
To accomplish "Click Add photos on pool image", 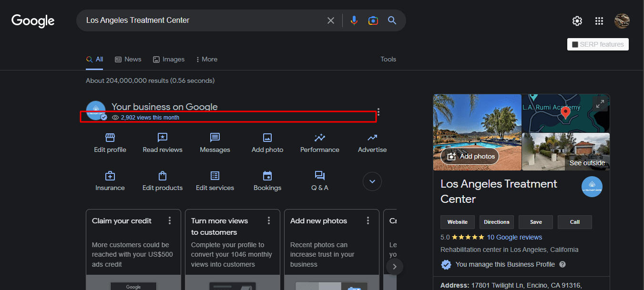I will (470, 156).
